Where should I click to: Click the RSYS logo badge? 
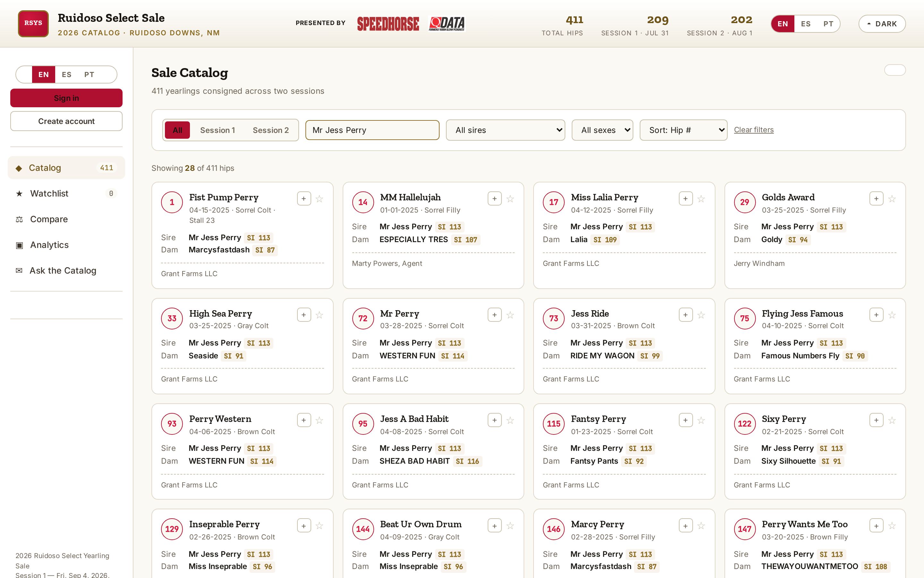click(x=33, y=23)
